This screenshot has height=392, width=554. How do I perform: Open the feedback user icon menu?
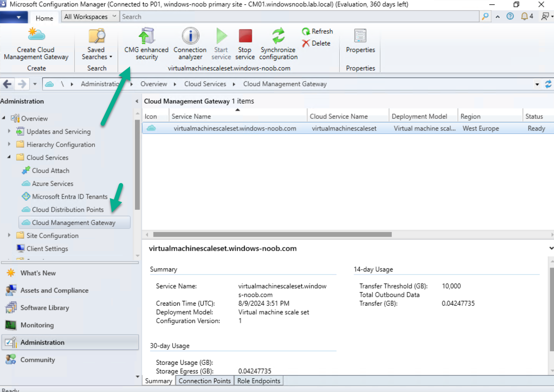[x=546, y=16]
